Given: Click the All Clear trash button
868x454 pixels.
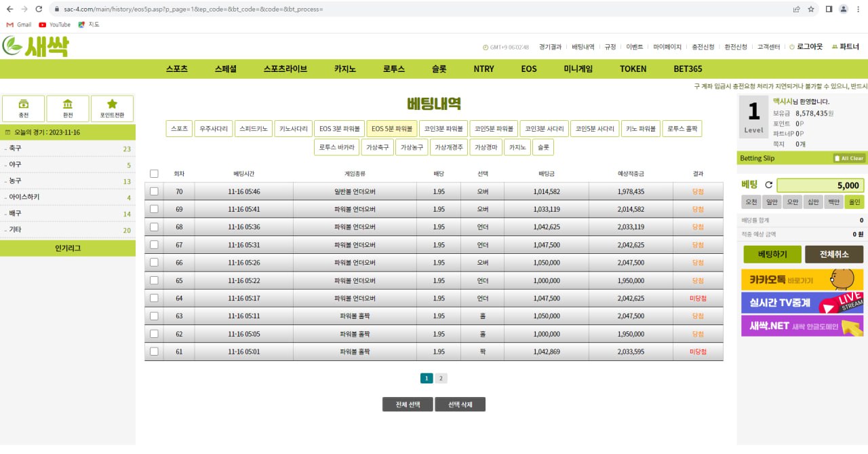Looking at the screenshot, I should (x=848, y=158).
